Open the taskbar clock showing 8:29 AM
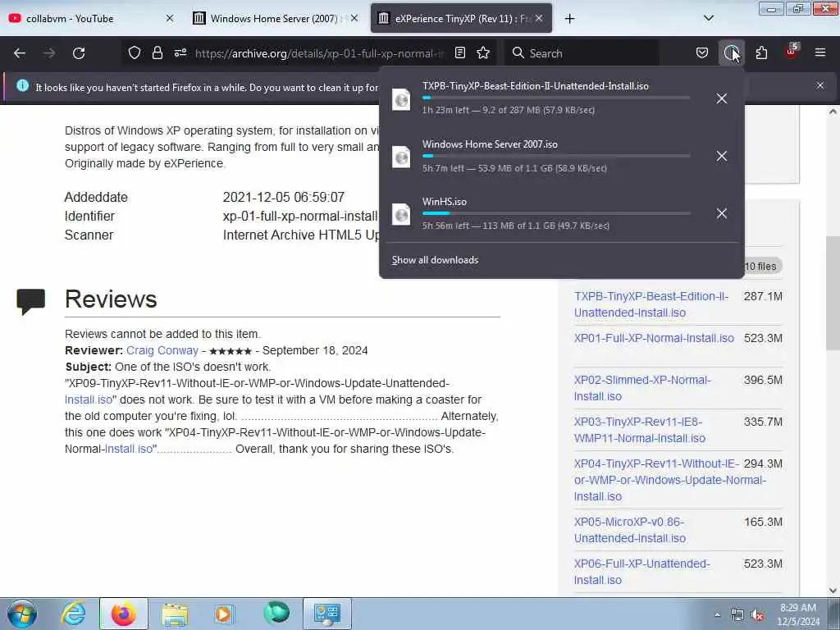 [798, 614]
